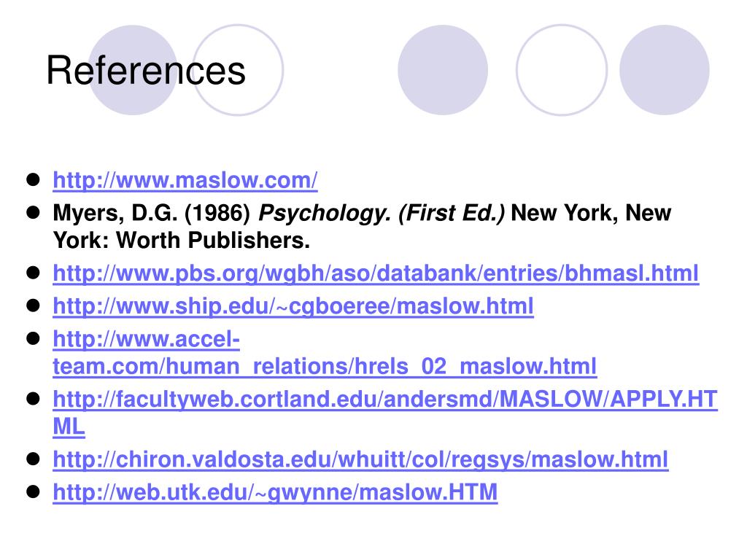Viewport: 747px width, 560px height.
Task: Click the italic Psychology (First Ed.) text
Action: pos(381,213)
